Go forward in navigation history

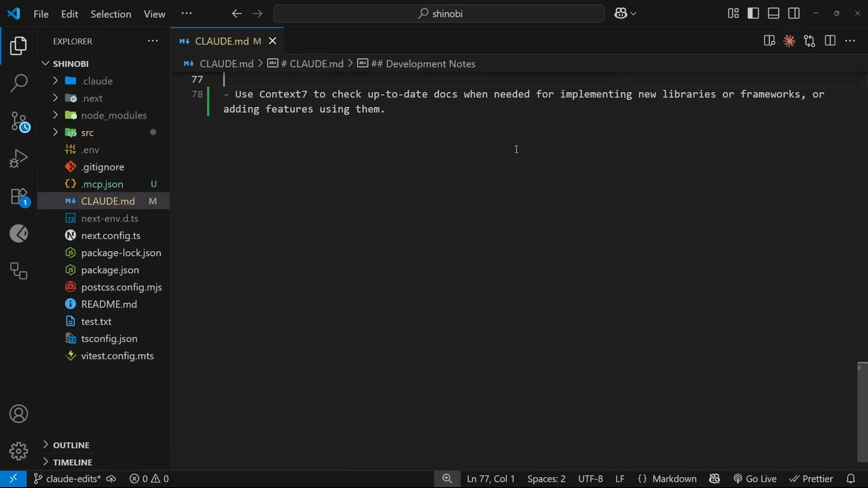tap(257, 14)
